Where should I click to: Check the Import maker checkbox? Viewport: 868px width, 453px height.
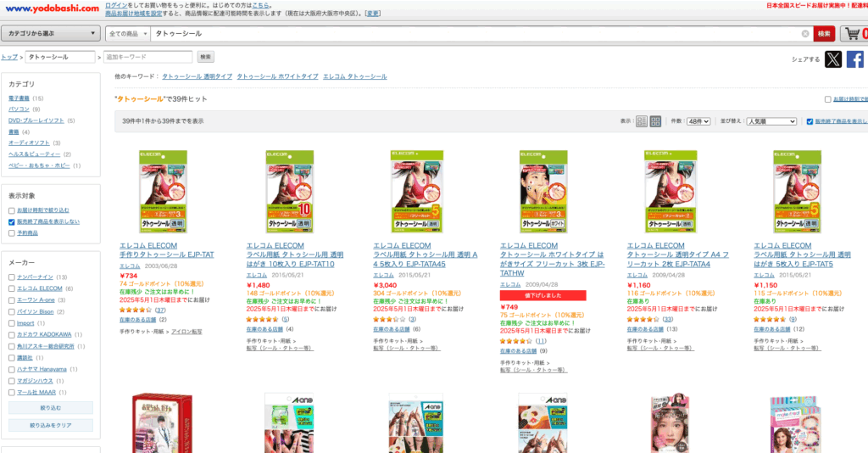(x=12, y=323)
